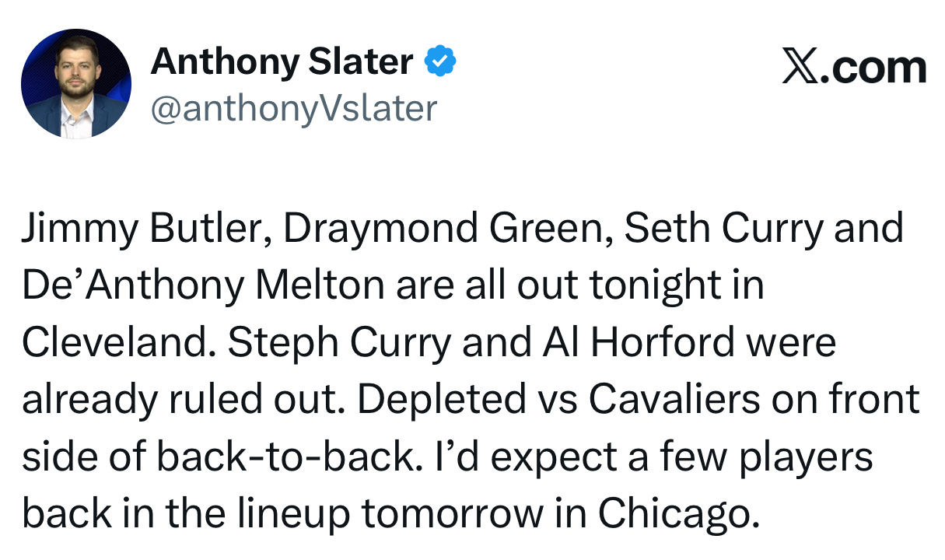945x560 pixels.
Task: Click the X logo in the corner
Action: 801,67
